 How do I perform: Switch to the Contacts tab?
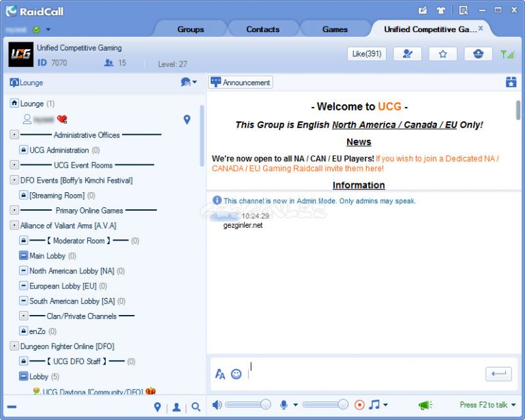[262, 29]
